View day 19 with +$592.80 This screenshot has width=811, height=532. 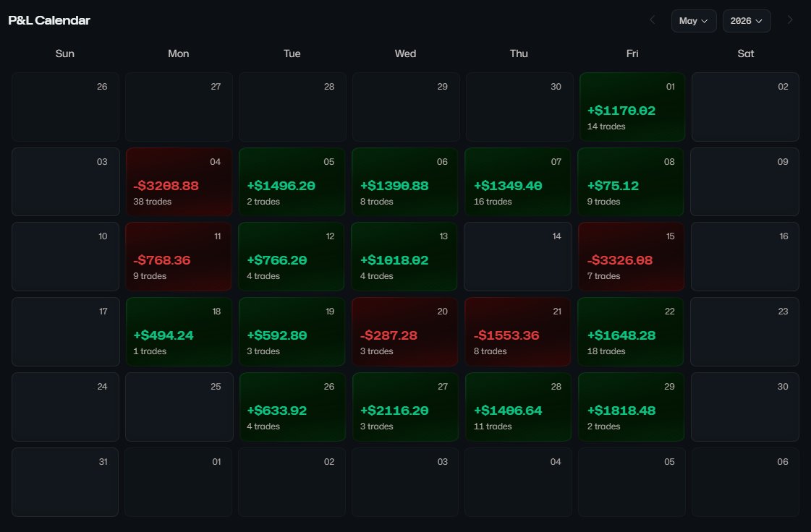tap(292, 332)
